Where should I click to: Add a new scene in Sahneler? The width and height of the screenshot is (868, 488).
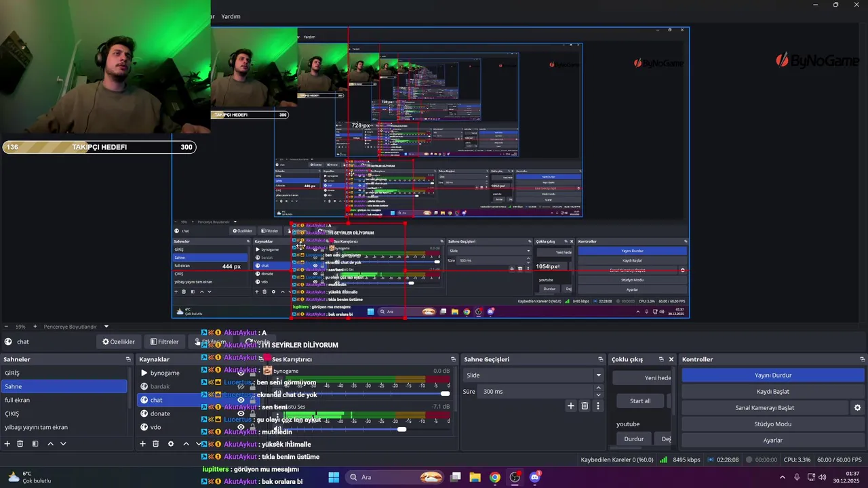(x=7, y=444)
